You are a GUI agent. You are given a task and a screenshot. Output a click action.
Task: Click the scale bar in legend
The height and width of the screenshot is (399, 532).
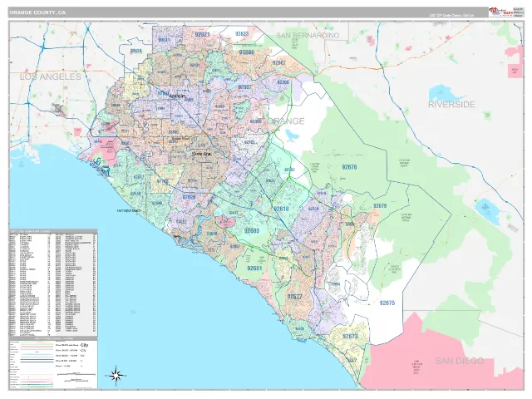pyautogui.click(x=76, y=375)
